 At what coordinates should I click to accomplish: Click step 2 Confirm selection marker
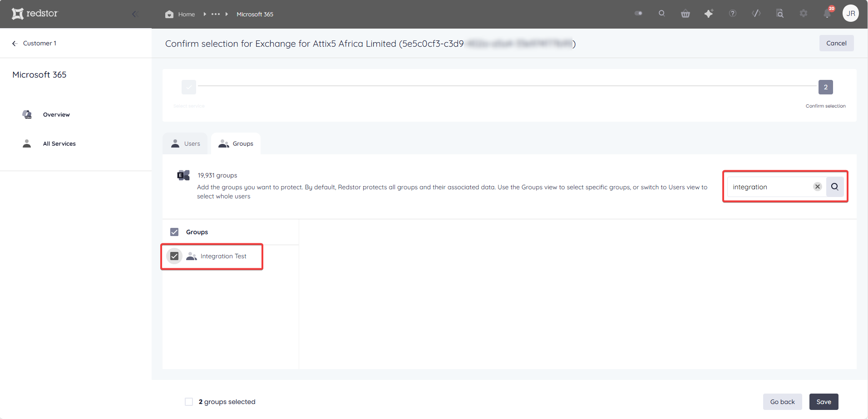(826, 87)
